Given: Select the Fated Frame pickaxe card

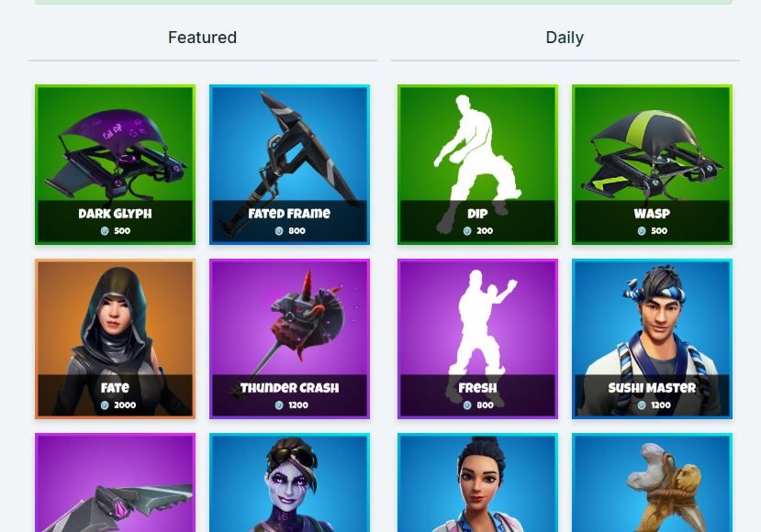Looking at the screenshot, I should (289, 164).
